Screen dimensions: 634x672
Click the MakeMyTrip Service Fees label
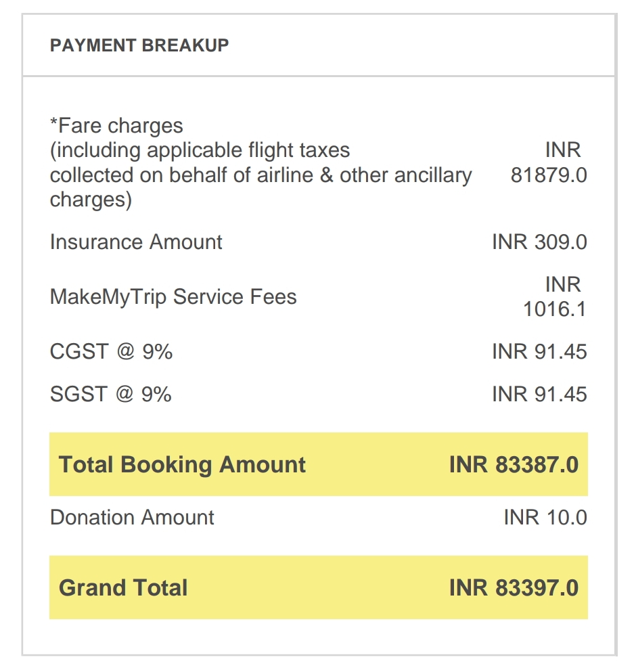coord(173,296)
